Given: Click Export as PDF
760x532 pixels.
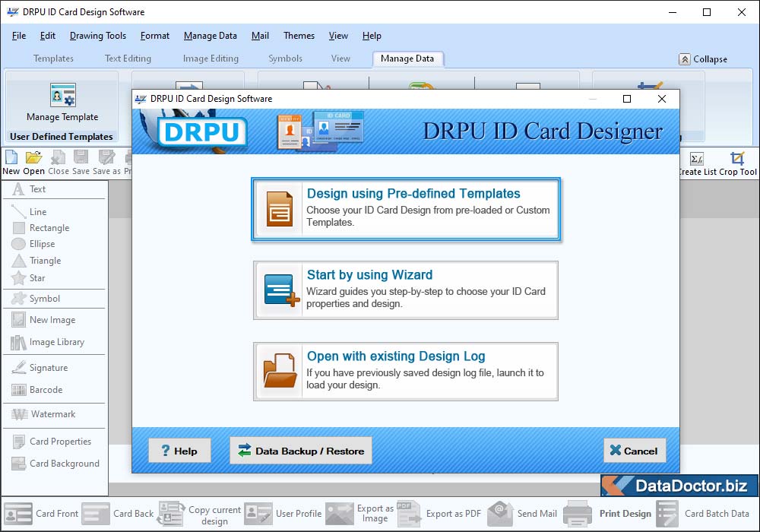Looking at the screenshot, I should [439, 514].
